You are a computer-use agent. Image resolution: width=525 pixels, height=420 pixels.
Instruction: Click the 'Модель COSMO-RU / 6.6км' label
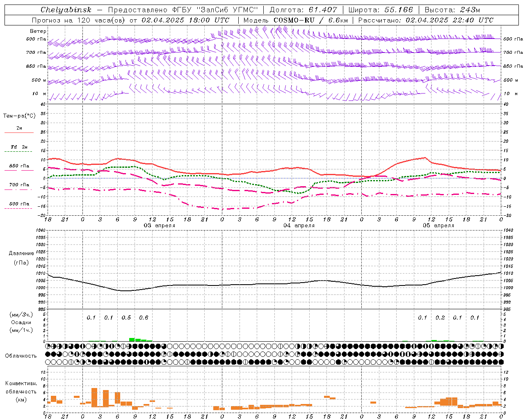click(296, 20)
